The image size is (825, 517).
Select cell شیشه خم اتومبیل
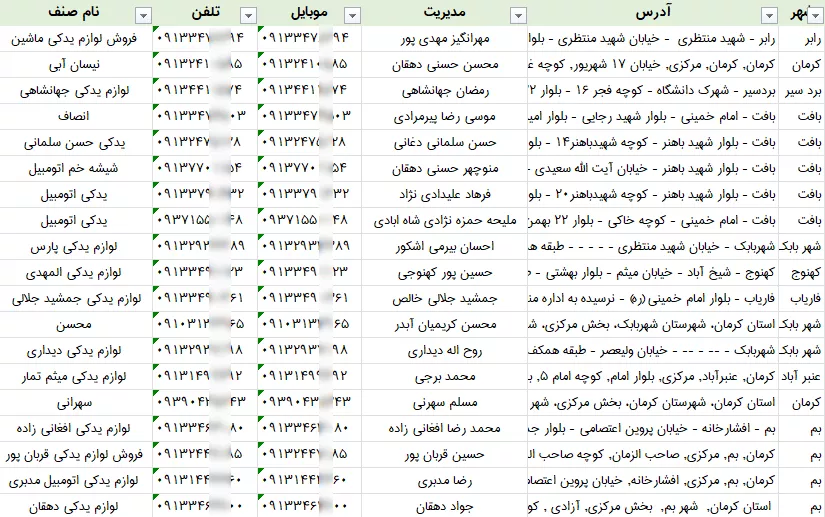click(76, 169)
